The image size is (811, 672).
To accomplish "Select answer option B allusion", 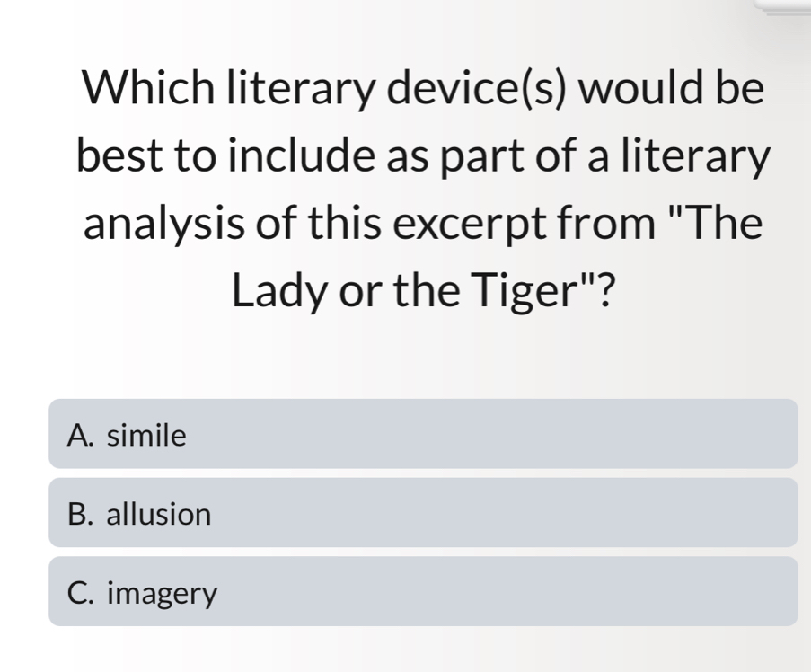I will (x=422, y=513).
